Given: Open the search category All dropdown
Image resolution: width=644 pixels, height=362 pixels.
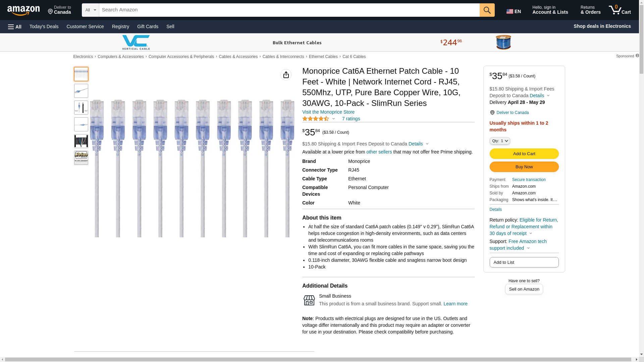Looking at the screenshot, I should point(90,10).
